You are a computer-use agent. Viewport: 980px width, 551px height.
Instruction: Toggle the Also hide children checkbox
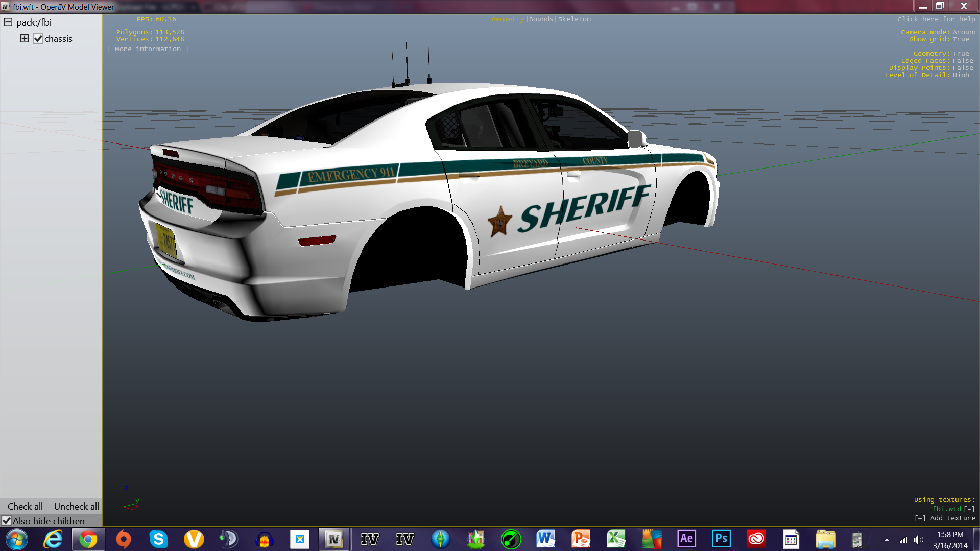(7, 521)
